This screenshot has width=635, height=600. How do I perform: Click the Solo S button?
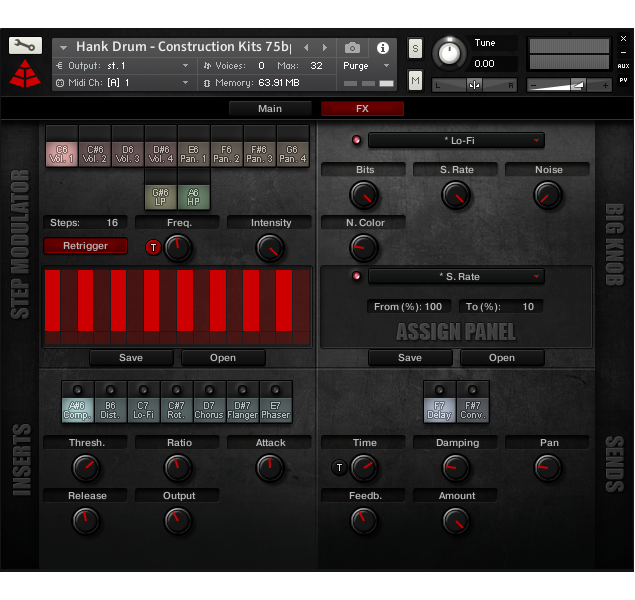pyautogui.click(x=415, y=49)
